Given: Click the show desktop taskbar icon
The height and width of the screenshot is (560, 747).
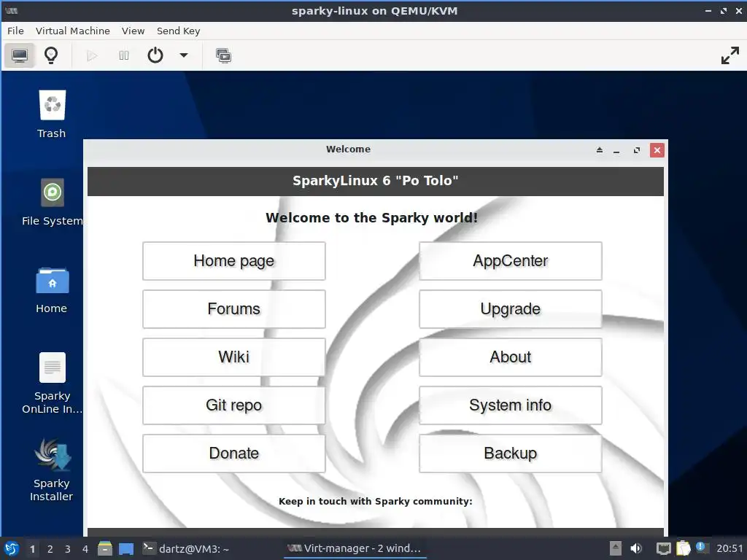Looking at the screenshot, I should click(125, 548).
